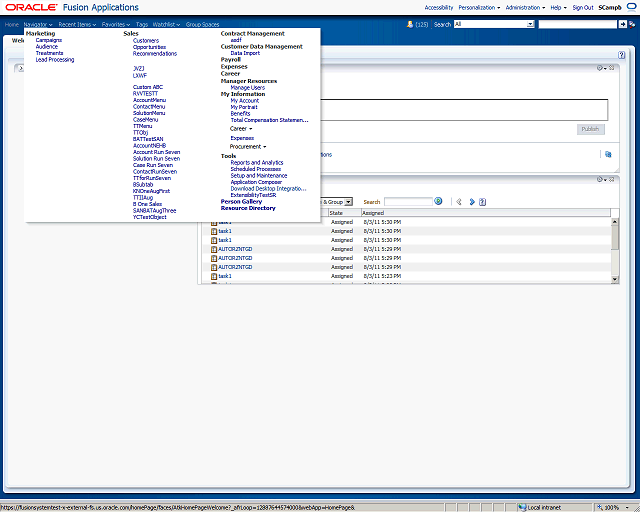Open the Administration dropdown
The height and width of the screenshot is (512, 640).
click(525, 7)
